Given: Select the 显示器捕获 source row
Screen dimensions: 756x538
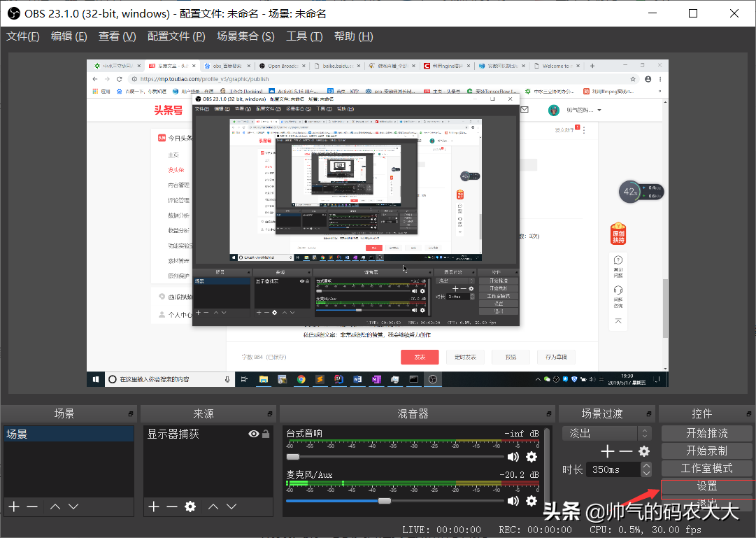Looking at the screenshot, I should pyautogui.click(x=208, y=434).
